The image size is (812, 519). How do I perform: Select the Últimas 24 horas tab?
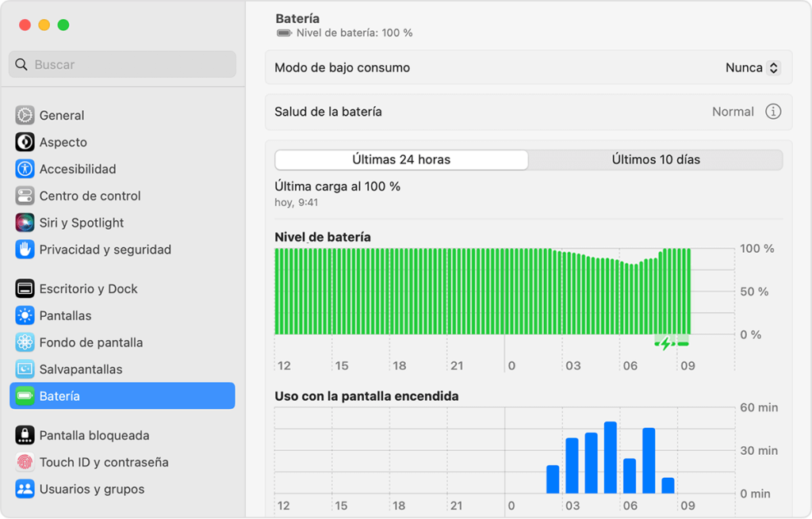click(401, 160)
